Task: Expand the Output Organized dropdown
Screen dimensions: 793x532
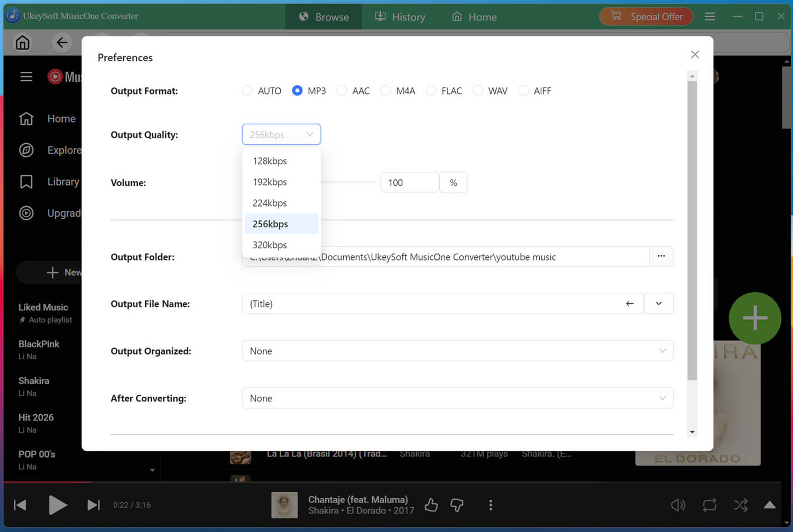Action: click(458, 351)
